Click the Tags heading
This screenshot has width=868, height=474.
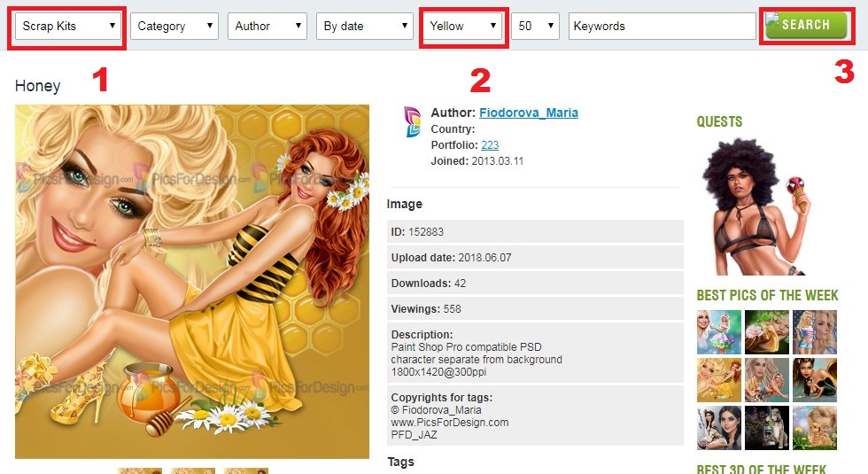(400, 462)
